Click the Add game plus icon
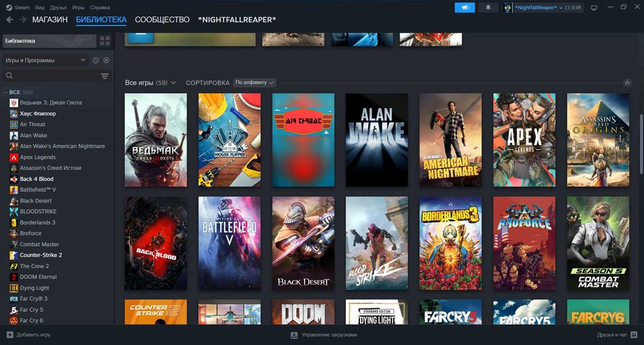The image size is (644, 345). pos(10,335)
